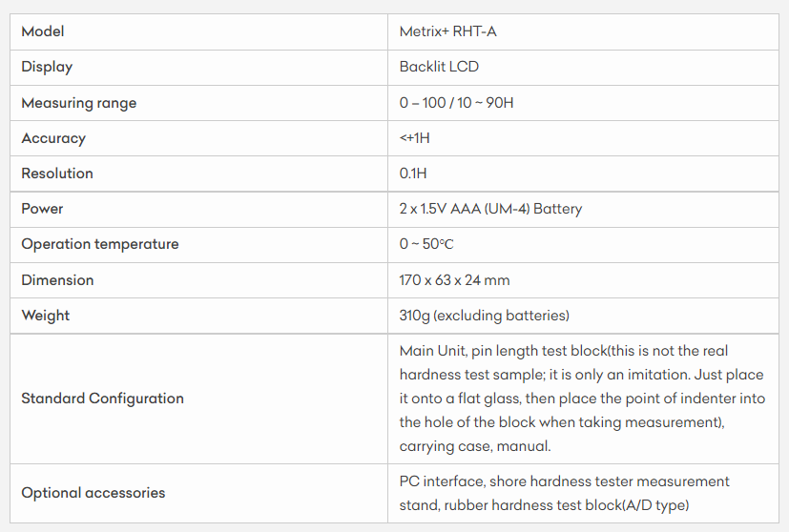Click the "Measuring range" label
789x532 pixels.
click(x=78, y=103)
